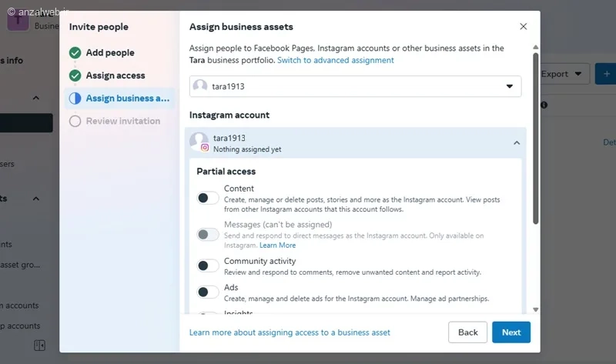Click the tara1913 Instagram account avatar
This screenshot has height=364, width=616.
pyautogui.click(x=199, y=141)
